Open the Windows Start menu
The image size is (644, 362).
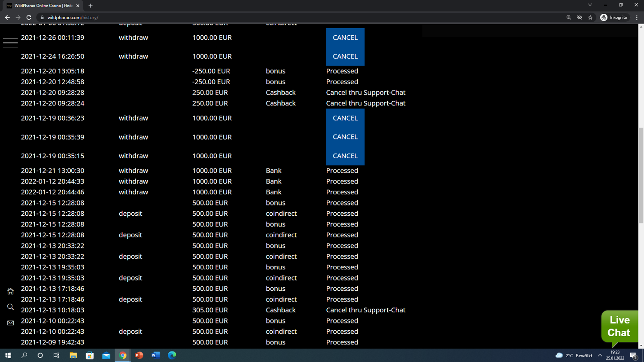pos(8,355)
